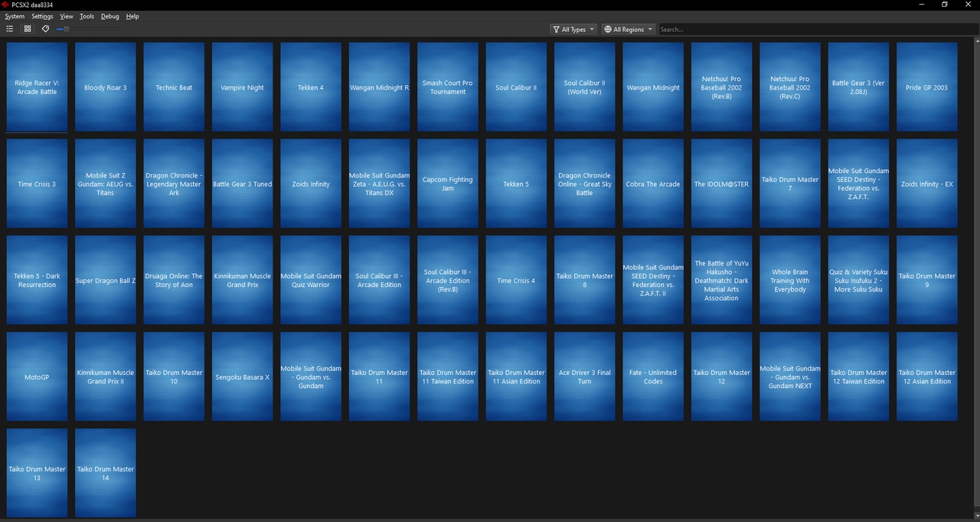Select the Capcom Fighting Jam cover
980x522 pixels.
click(x=448, y=184)
